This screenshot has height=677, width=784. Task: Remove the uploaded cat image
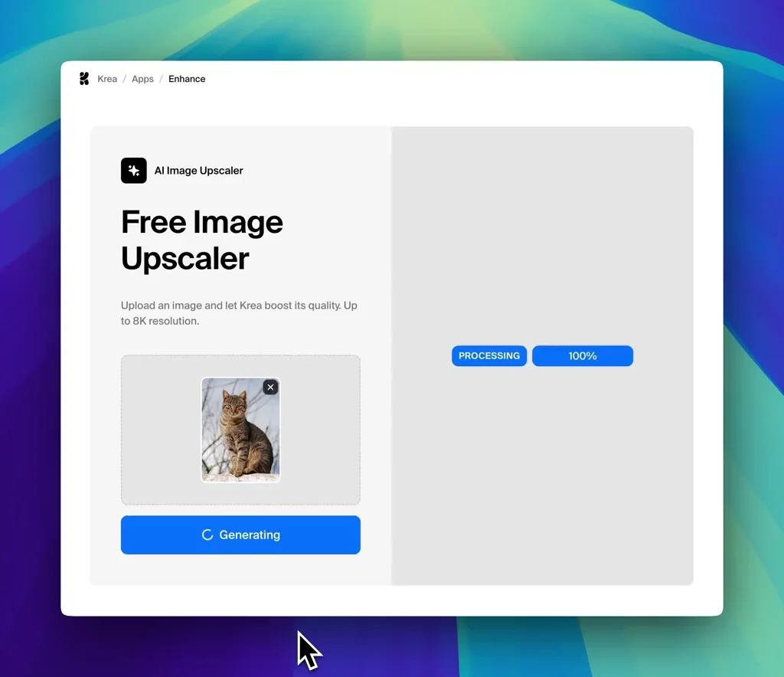[270, 387]
